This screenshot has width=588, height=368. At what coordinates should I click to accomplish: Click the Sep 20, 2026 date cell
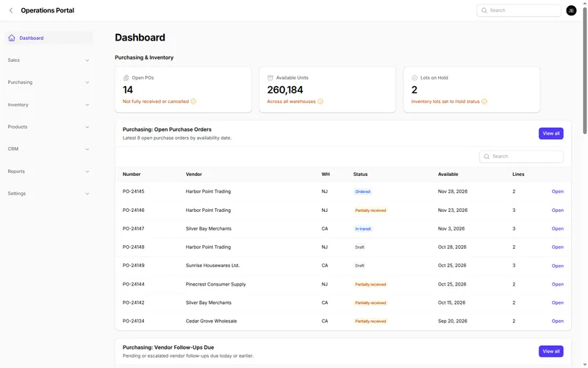453,321
